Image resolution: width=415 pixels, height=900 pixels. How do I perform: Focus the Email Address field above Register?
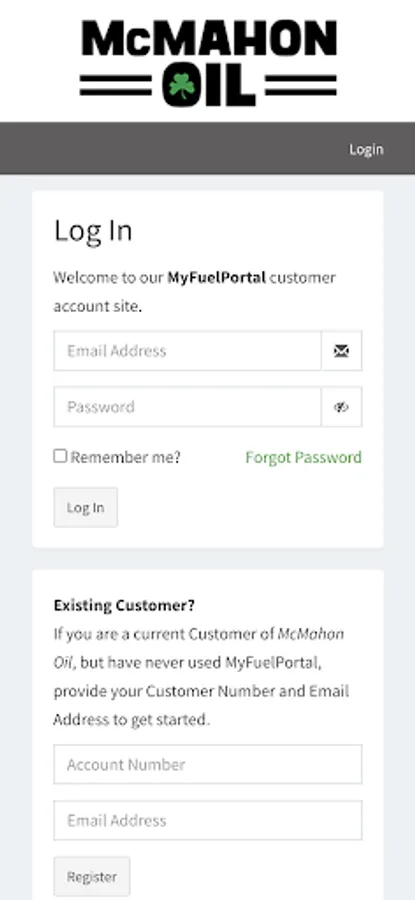tap(208, 820)
